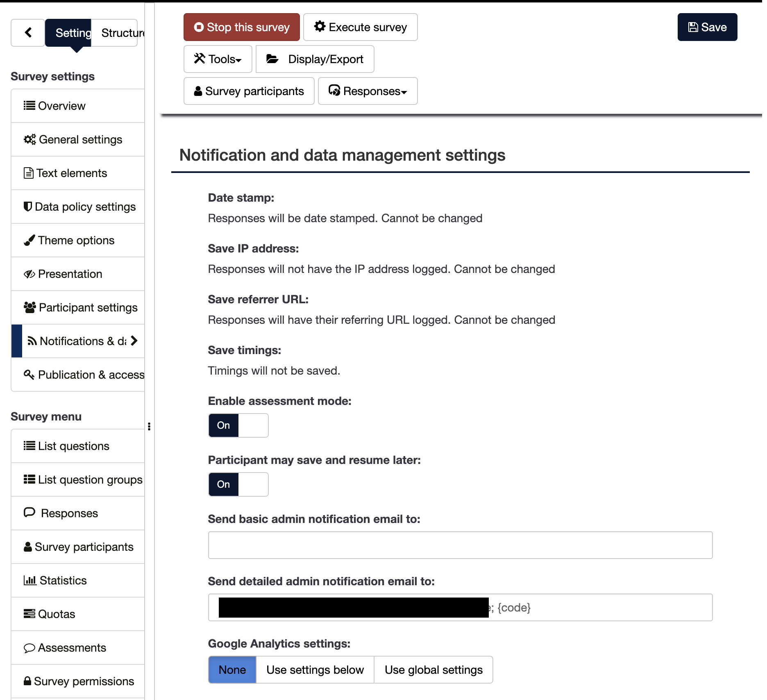Focus the basic admin notification email field
Image resolution: width=767 pixels, height=700 pixels.
tap(460, 545)
